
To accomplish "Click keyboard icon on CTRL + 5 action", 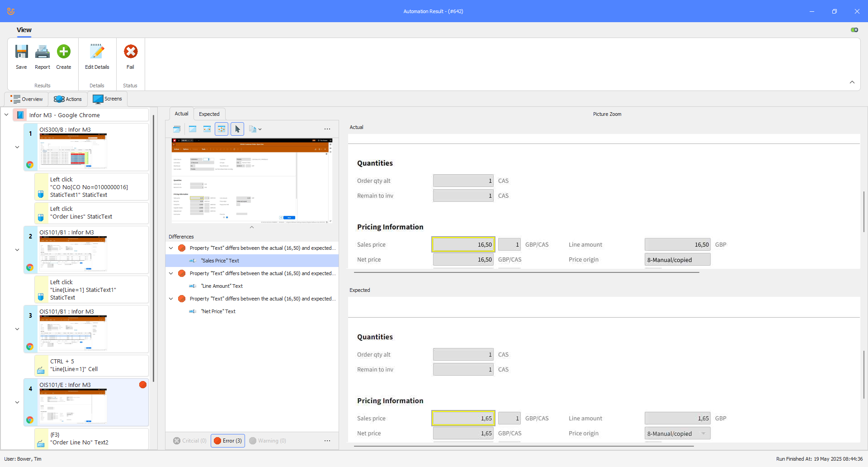I will [41, 371].
